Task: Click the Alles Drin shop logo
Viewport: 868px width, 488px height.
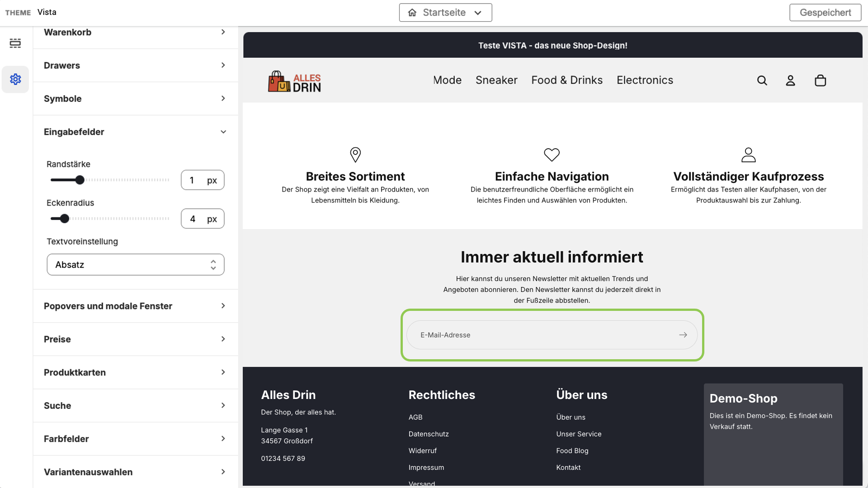Action: click(294, 82)
